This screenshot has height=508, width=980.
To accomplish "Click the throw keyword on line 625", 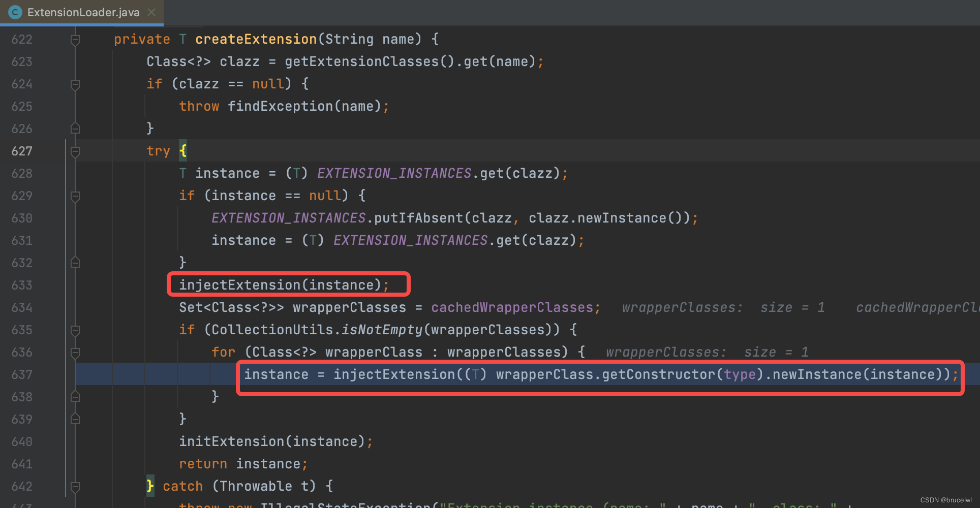I will (199, 106).
